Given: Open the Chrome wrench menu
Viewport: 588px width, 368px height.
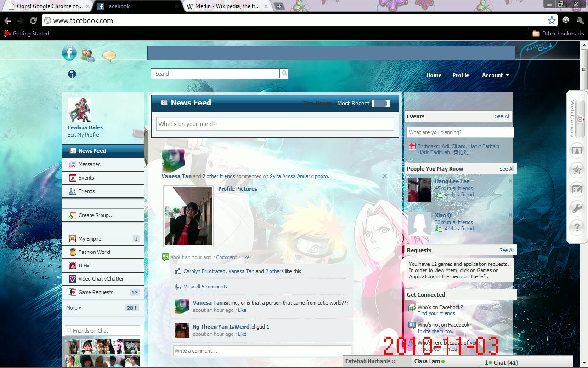Looking at the screenshot, I should coord(579,20).
